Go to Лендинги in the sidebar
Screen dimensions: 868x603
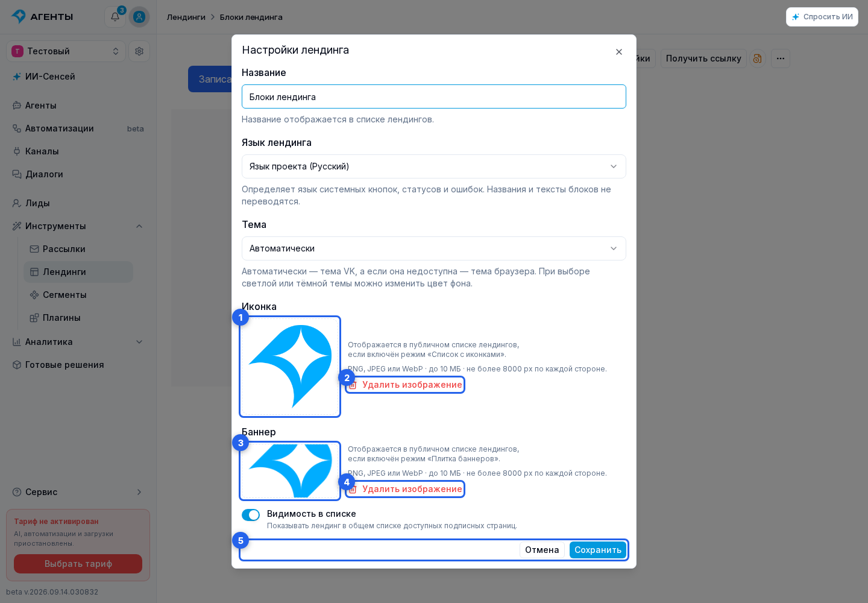point(78,272)
